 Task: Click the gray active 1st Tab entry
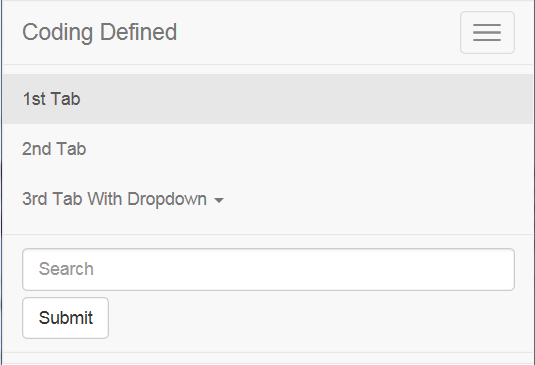(268, 99)
